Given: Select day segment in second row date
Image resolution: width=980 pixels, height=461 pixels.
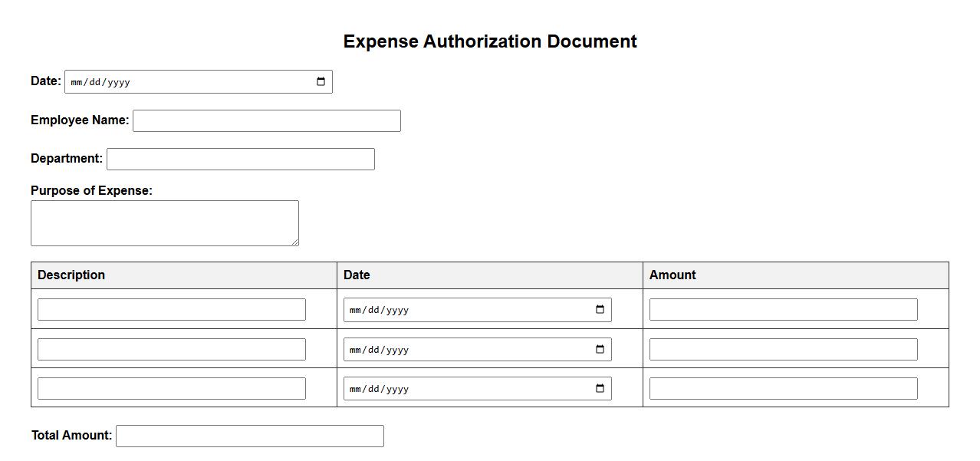Looking at the screenshot, I should pyautogui.click(x=373, y=351).
